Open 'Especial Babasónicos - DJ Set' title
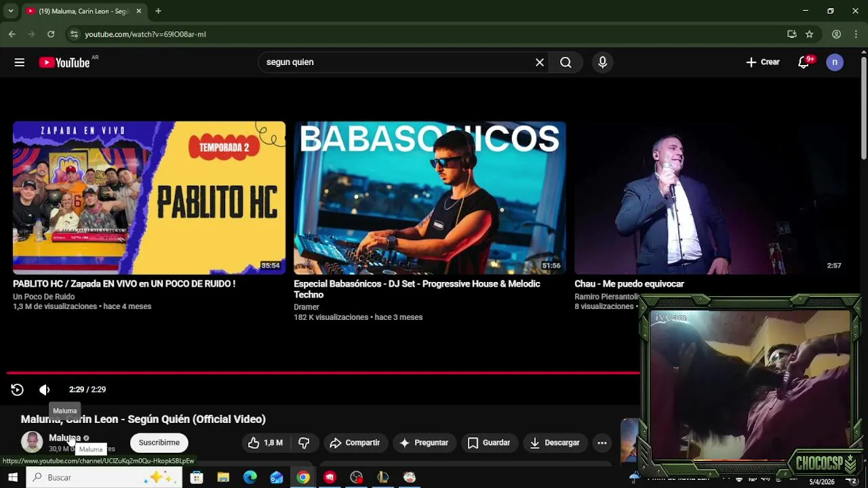868x488 pixels. coord(417,289)
